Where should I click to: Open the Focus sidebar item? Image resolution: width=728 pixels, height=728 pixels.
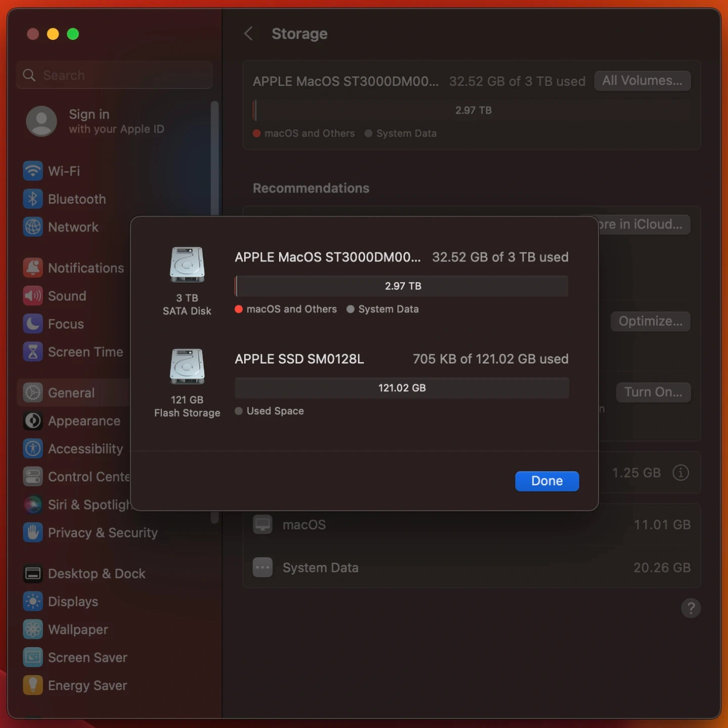66,324
